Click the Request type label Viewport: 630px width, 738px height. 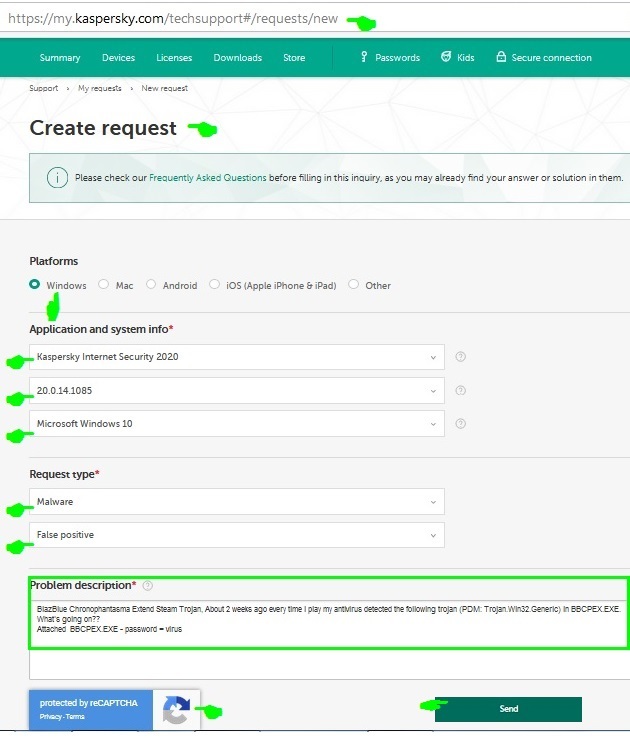tap(64, 474)
